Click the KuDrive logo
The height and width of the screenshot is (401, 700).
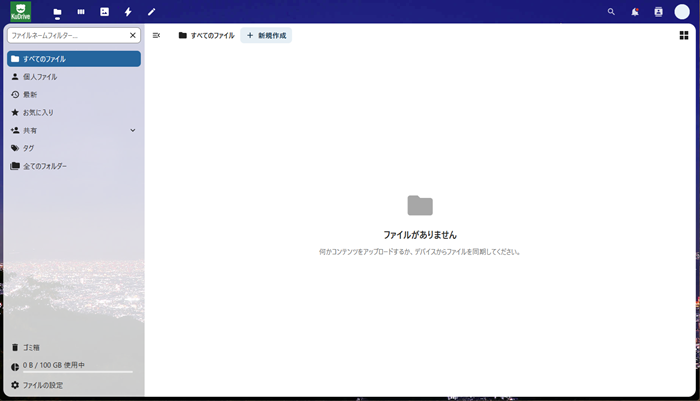click(x=21, y=12)
